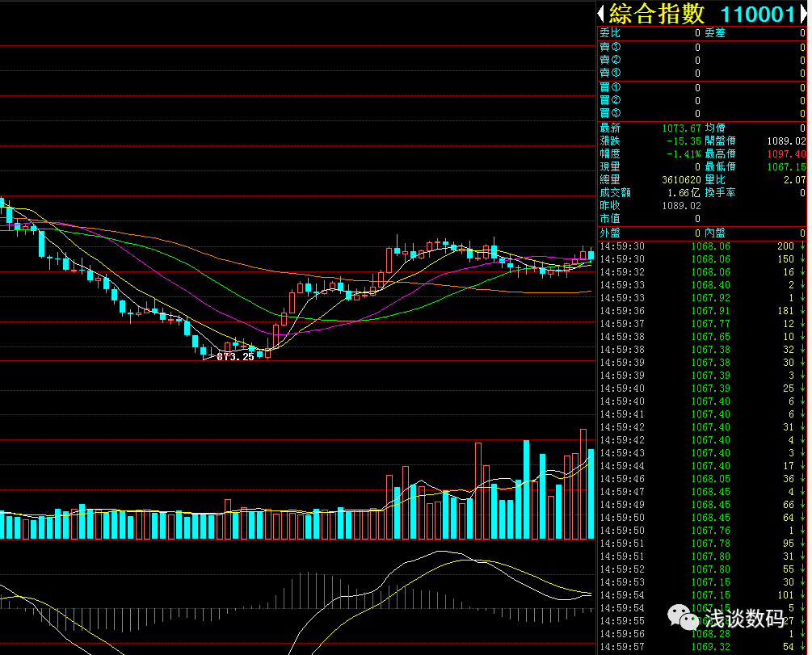Image resolution: width=812 pixels, height=655 pixels.
Task: Click the 內盤 label
Action: point(715,233)
